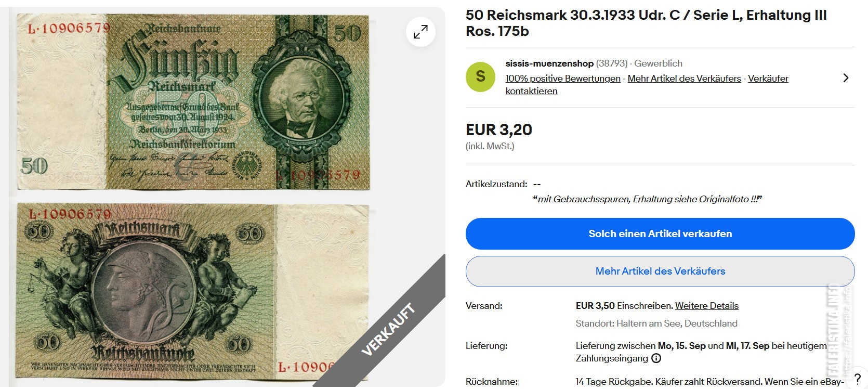Open 100% positive Bewertungen link
Image resolution: width=868 pixels, height=389 pixels.
pyautogui.click(x=563, y=79)
